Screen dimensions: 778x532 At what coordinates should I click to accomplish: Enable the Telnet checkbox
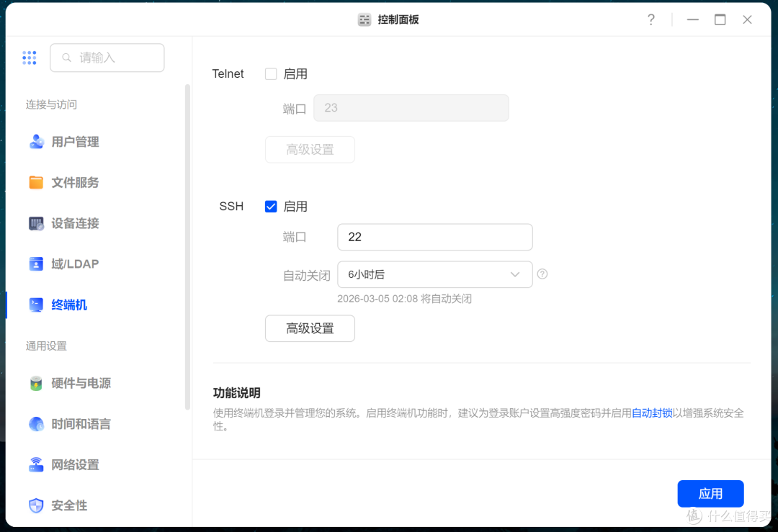click(271, 74)
